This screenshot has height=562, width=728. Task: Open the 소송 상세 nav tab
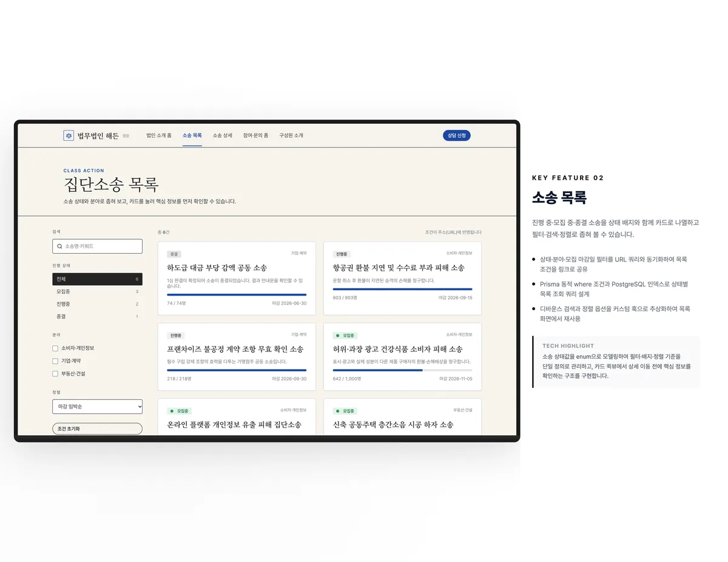click(x=223, y=135)
